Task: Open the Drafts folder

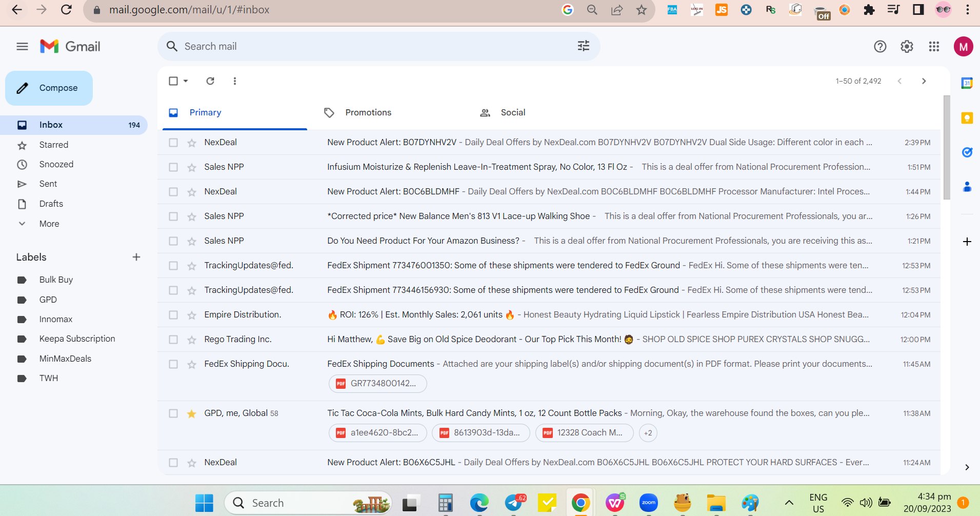Action: pos(51,204)
